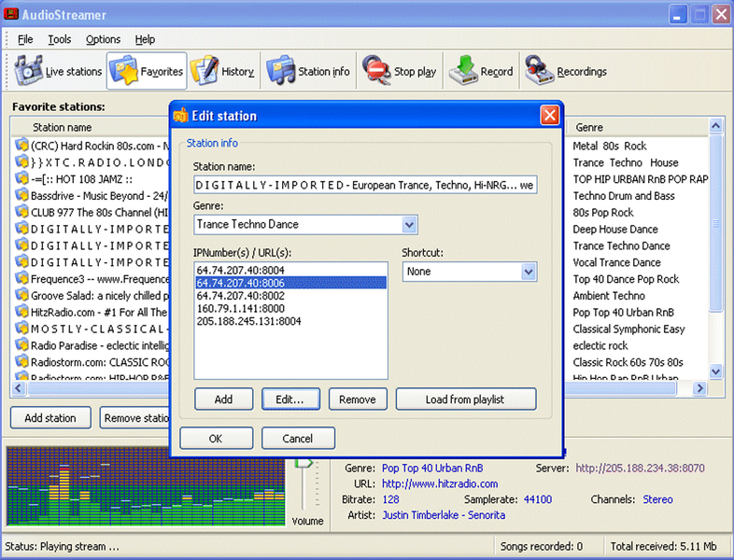The image size is (734, 560).
Task: Click the Add URL button
Action: [224, 399]
